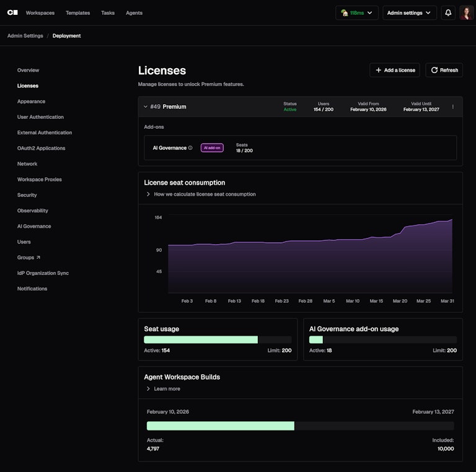Open the user avatar menu
476x472 pixels.
coord(466,12)
